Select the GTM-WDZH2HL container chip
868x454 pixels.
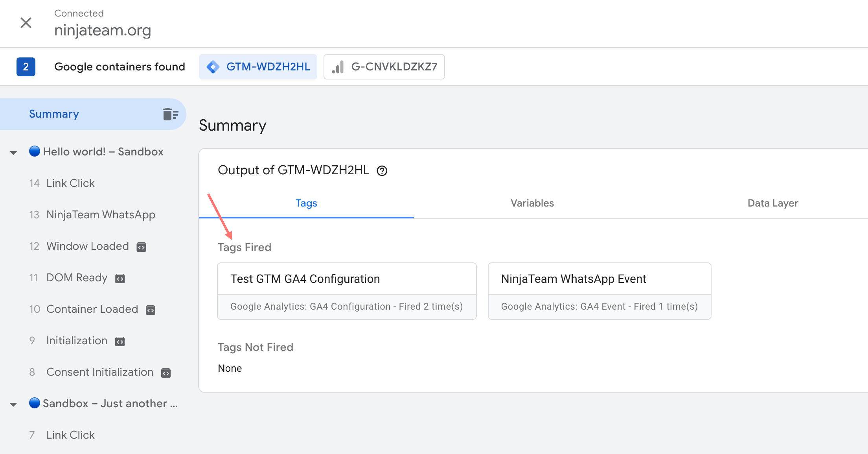click(x=258, y=67)
